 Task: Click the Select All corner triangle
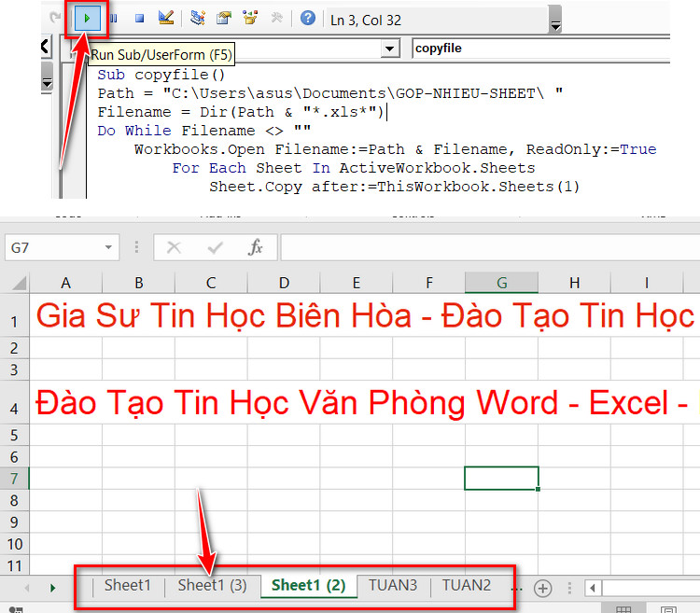pos(18,283)
